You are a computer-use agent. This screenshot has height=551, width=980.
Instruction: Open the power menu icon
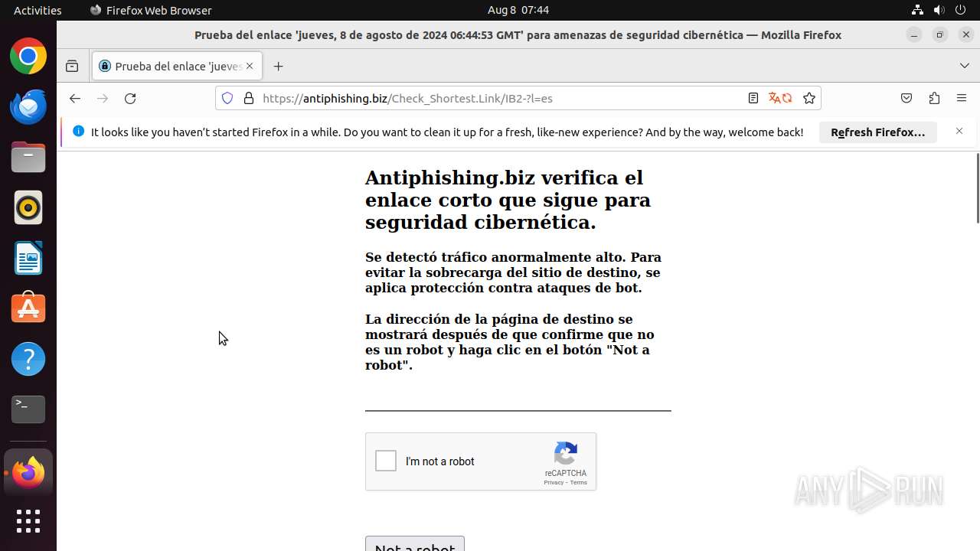pos(961,10)
